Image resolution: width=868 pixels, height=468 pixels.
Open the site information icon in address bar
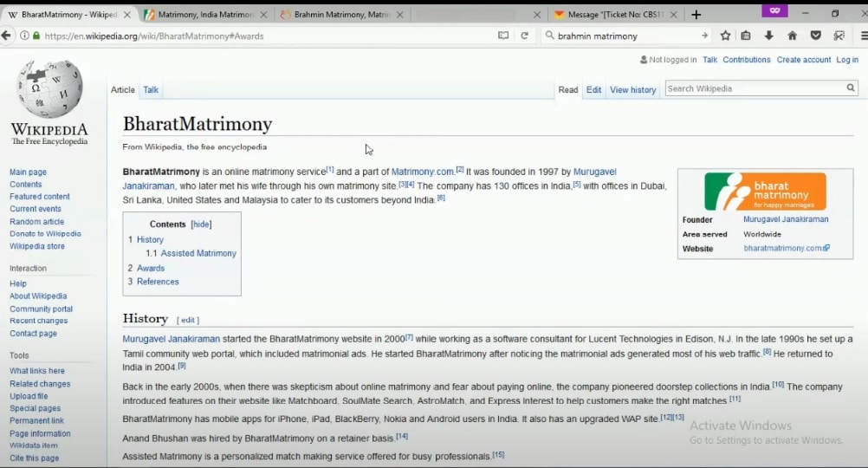[x=24, y=36]
